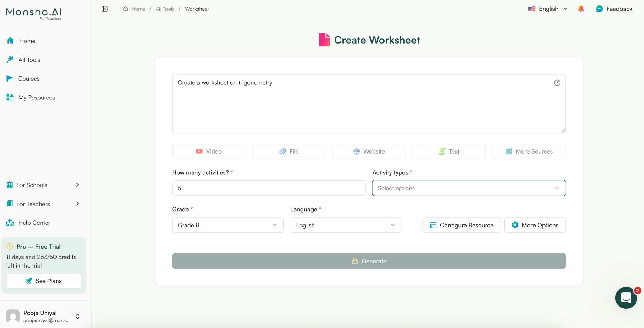This screenshot has width=644, height=328.
Task: Open the Activity types selector
Action: (468, 188)
